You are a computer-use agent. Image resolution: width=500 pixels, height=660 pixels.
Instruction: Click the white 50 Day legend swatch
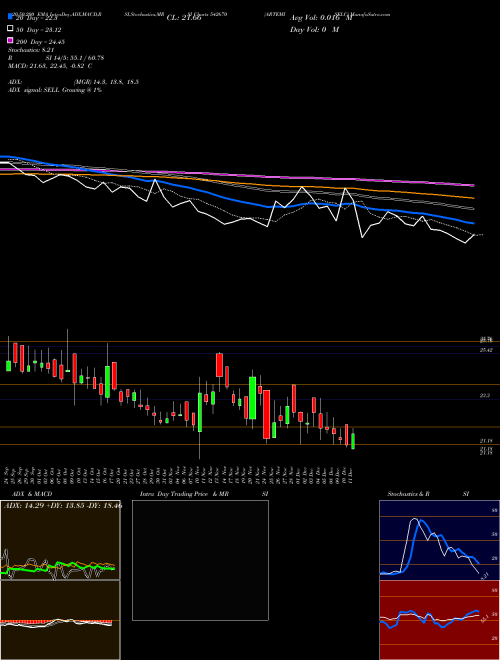coord(10,29)
